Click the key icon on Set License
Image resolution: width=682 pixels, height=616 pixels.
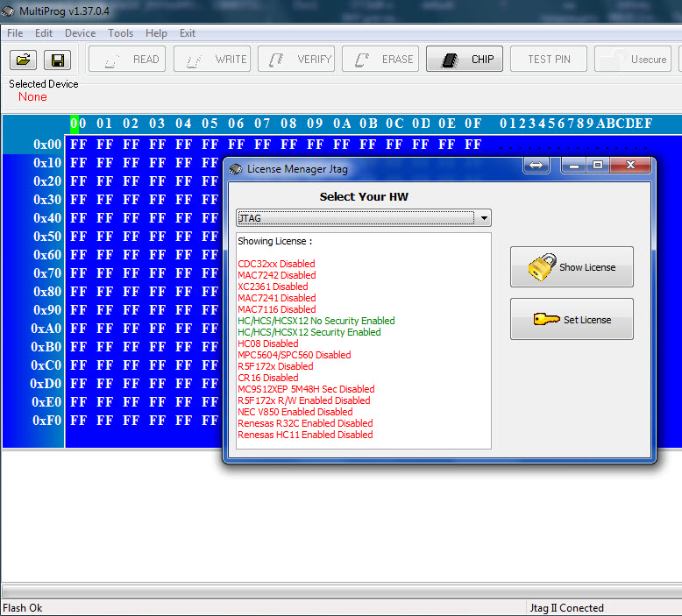coord(546,320)
